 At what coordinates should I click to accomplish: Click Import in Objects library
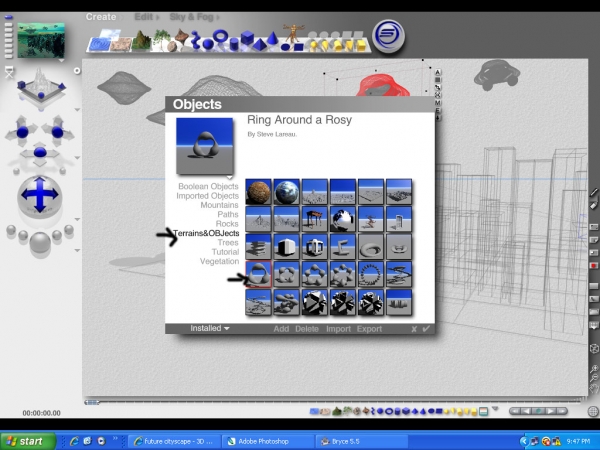(338, 329)
